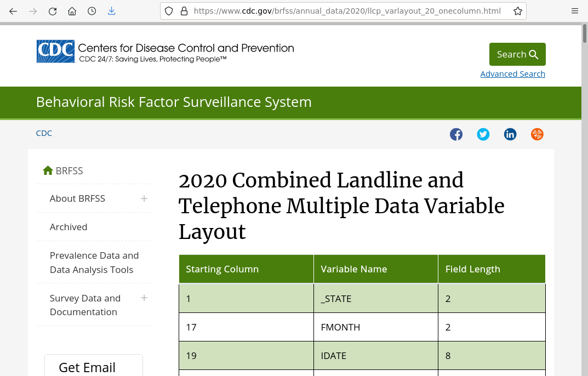Screen dimensions: 588x376
Task: Click the Facebook share icon
Action: pos(456,134)
